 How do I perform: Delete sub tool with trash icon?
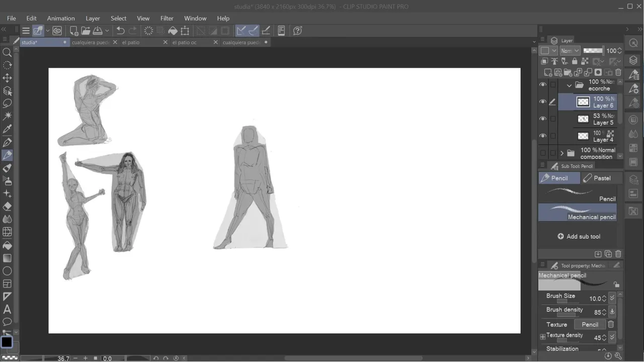(x=618, y=254)
